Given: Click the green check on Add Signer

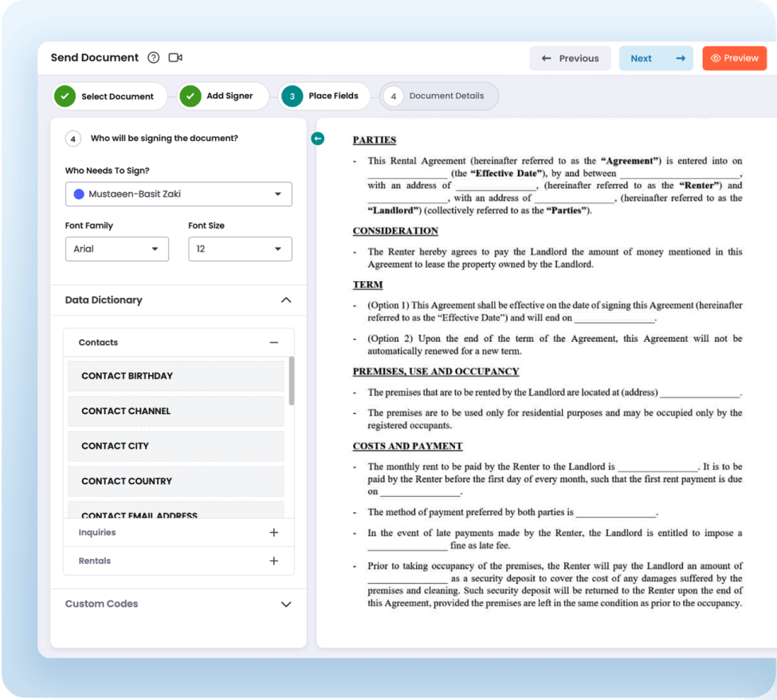Looking at the screenshot, I should point(190,96).
